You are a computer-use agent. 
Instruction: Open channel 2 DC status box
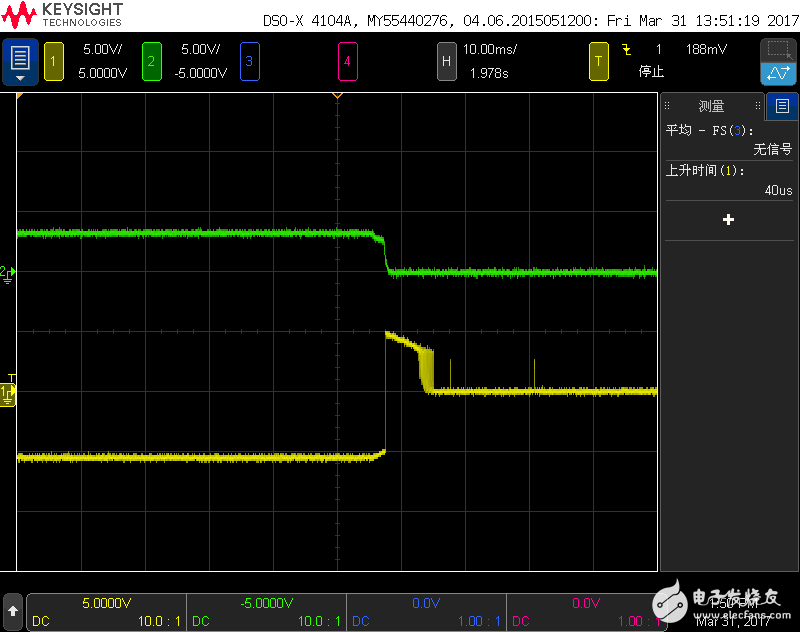point(266,612)
